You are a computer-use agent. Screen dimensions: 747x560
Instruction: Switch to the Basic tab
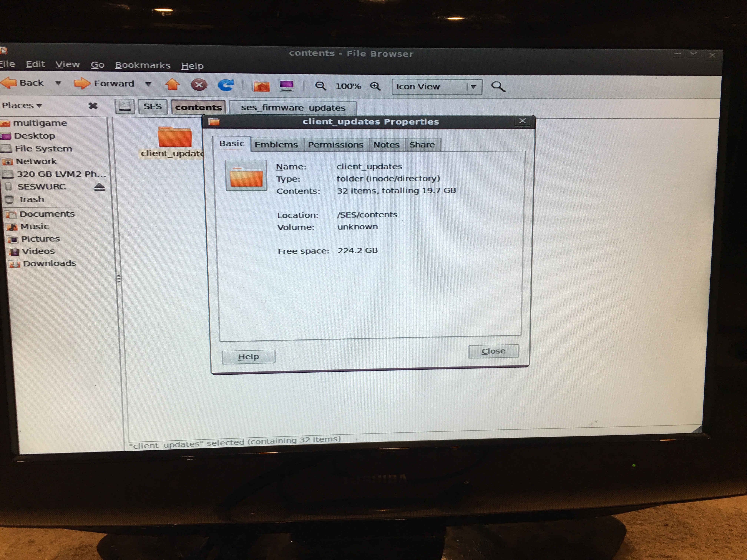[232, 144]
